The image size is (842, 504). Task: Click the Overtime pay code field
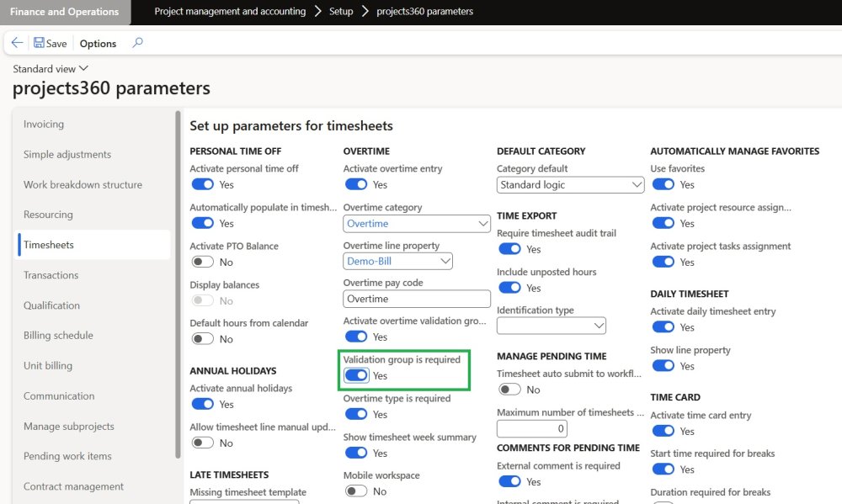[x=417, y=299]
